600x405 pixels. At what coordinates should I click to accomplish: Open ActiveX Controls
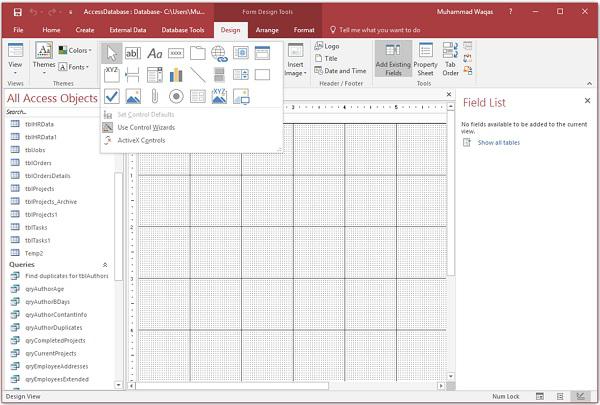click(141, 140)
